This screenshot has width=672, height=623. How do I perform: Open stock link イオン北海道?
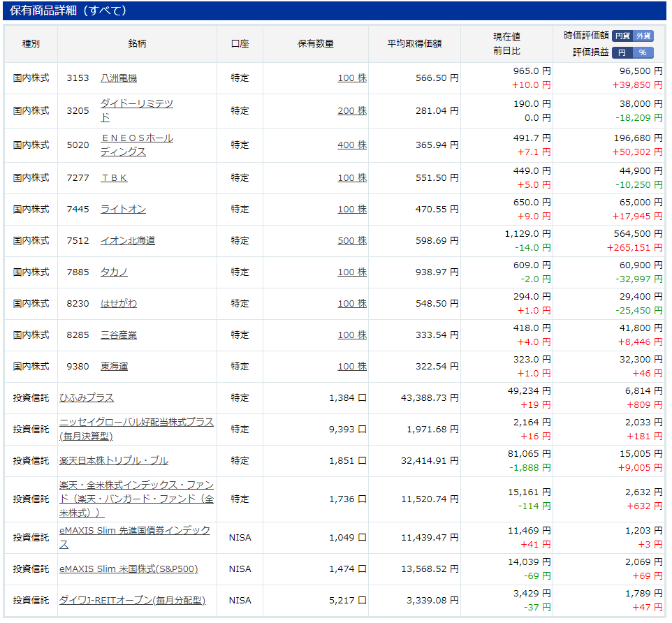click(x=128, y=241)
